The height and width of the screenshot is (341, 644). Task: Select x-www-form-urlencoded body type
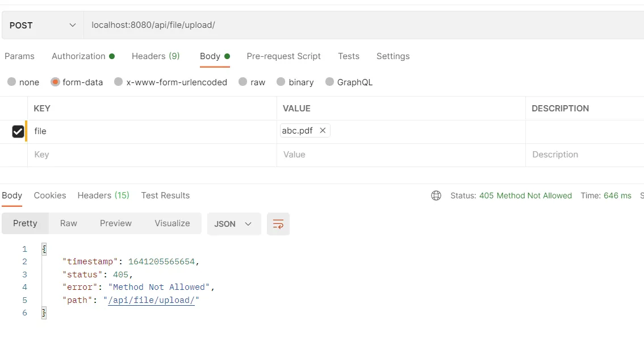click(x=119, y=82)
